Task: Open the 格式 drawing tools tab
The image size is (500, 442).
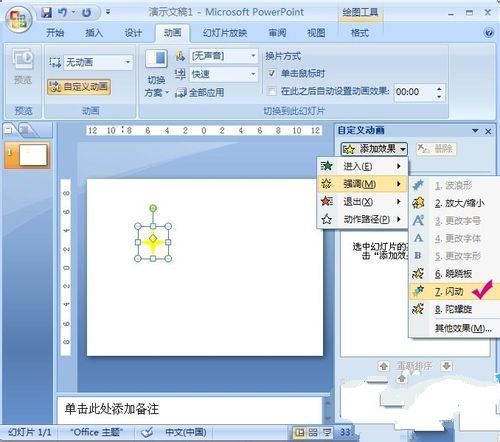Action: tap(360, 33)
